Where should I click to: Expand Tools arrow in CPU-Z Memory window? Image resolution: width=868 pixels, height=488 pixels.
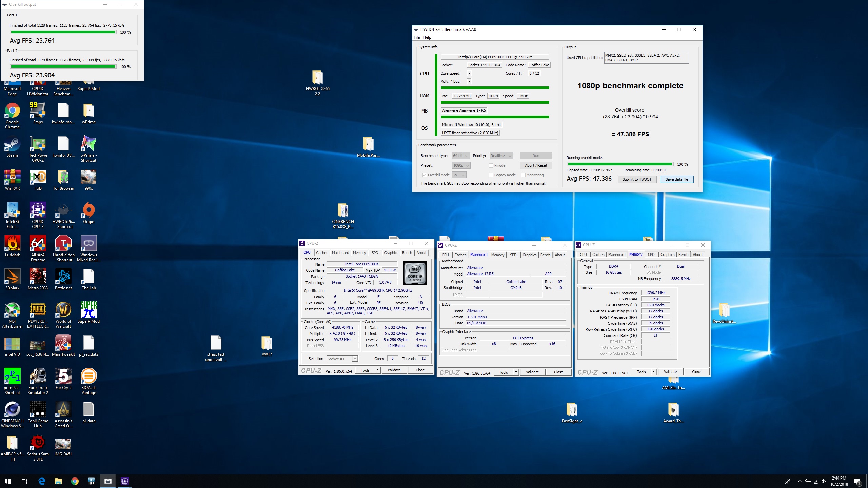654,372
